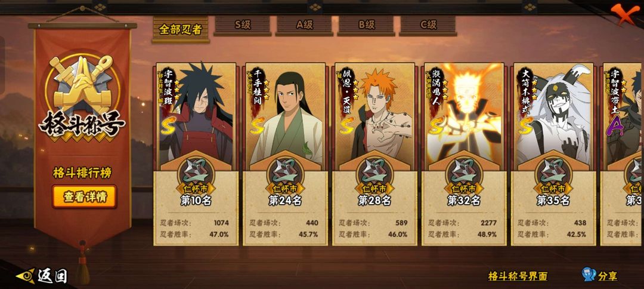Switch to the A级 tab
644x289 pixels.
point(304,26)
